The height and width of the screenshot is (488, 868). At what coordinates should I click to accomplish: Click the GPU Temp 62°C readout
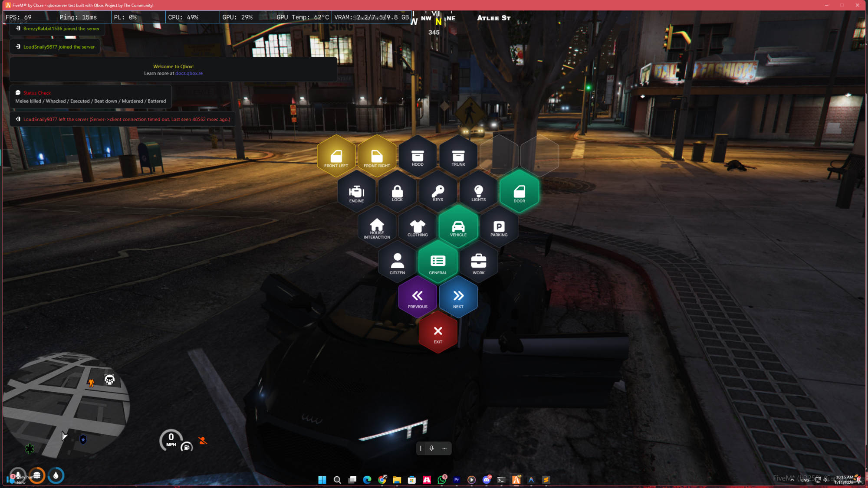[302, 17]
